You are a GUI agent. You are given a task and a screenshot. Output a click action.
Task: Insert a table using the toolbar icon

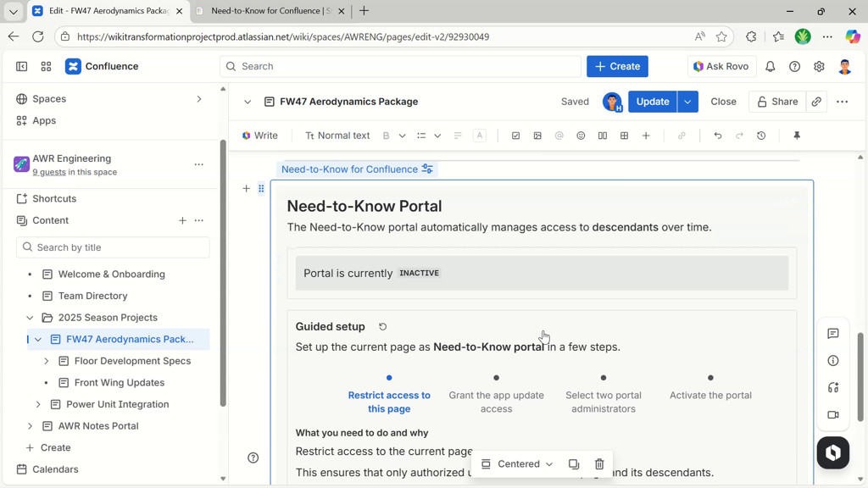point(624,136)
